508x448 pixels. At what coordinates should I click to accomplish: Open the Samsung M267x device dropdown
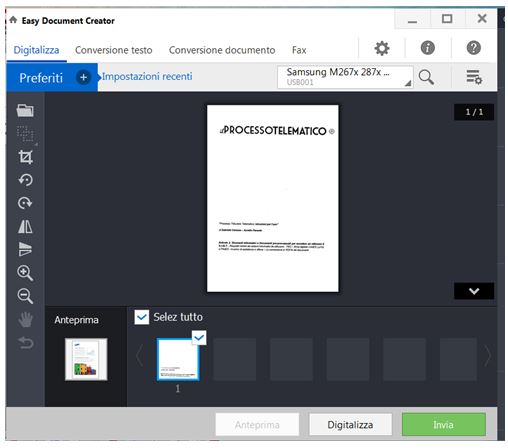point(345,77)
